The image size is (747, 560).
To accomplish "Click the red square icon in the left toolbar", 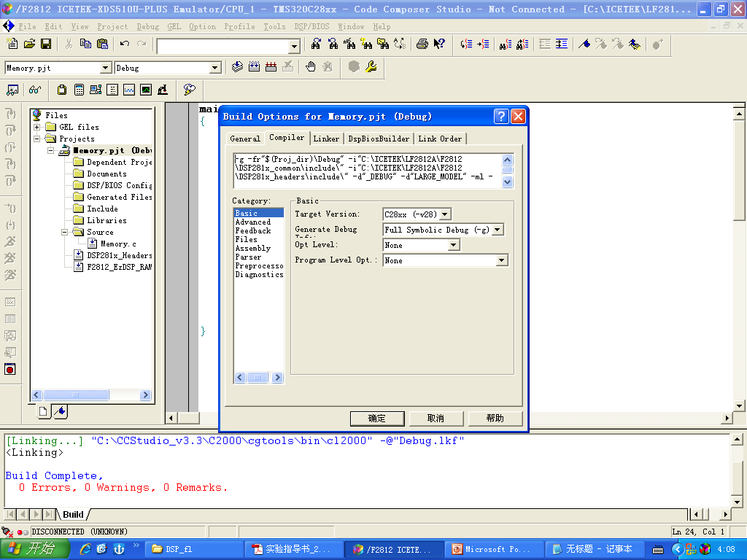I will (10, 369).
